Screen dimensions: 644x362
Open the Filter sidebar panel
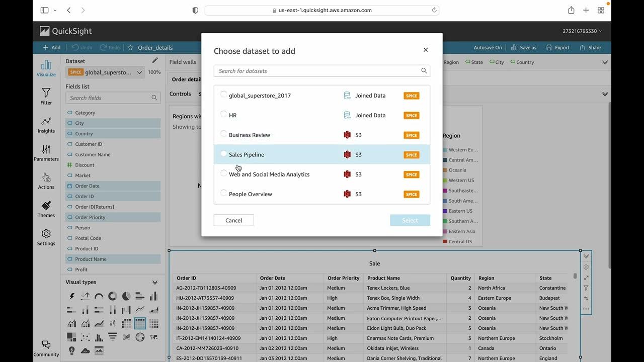[46, 97]
